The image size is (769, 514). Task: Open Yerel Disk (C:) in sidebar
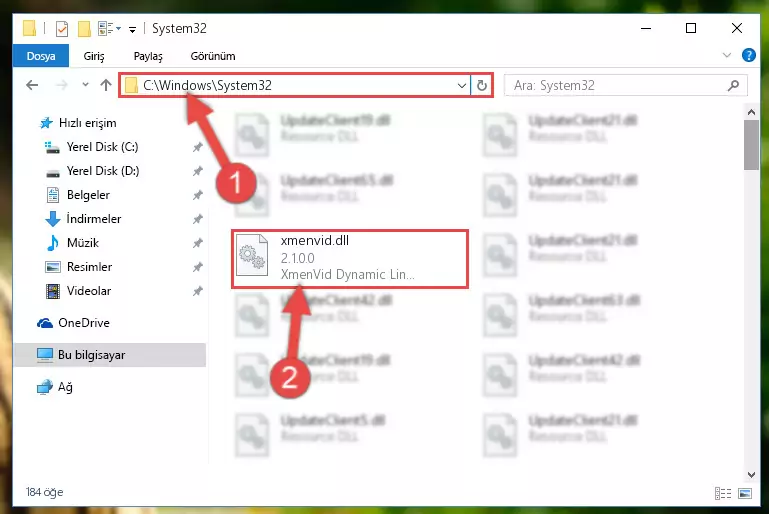pyautogui.click(x=103, y=147)
